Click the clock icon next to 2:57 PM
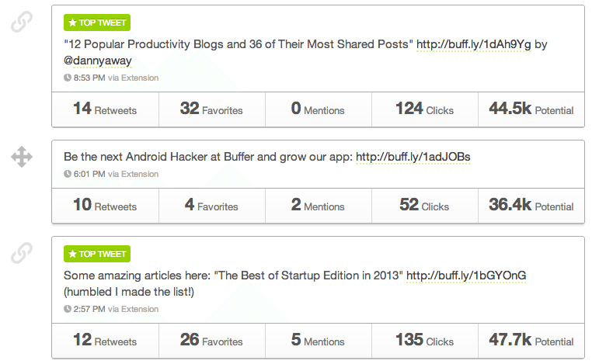Image resolution: width=592 pixels, height=364 pixels. (x=68, y=309)
